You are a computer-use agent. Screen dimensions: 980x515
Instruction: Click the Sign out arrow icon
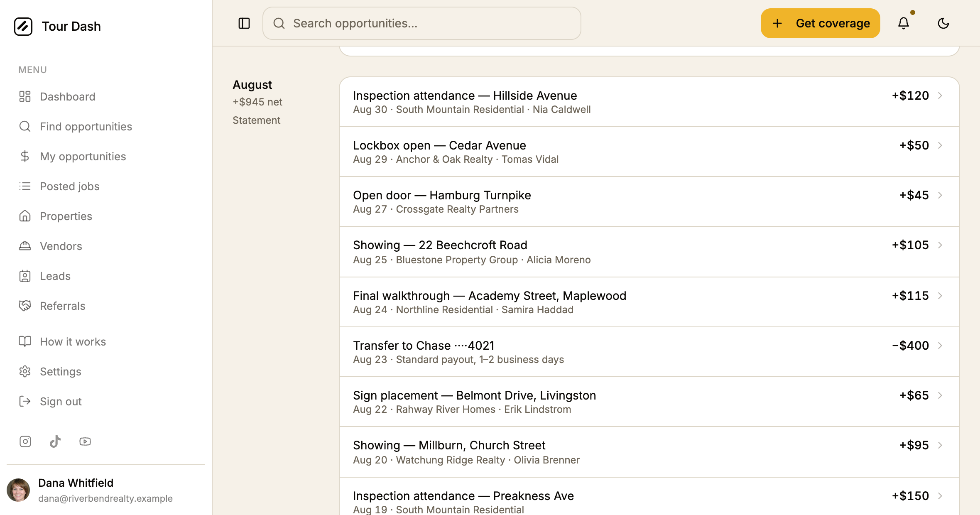click(x=25, y=401)
